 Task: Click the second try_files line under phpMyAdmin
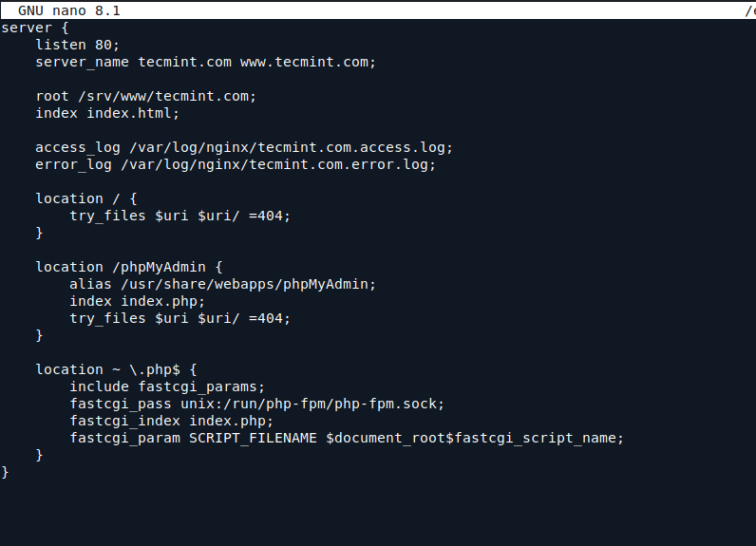180,318
